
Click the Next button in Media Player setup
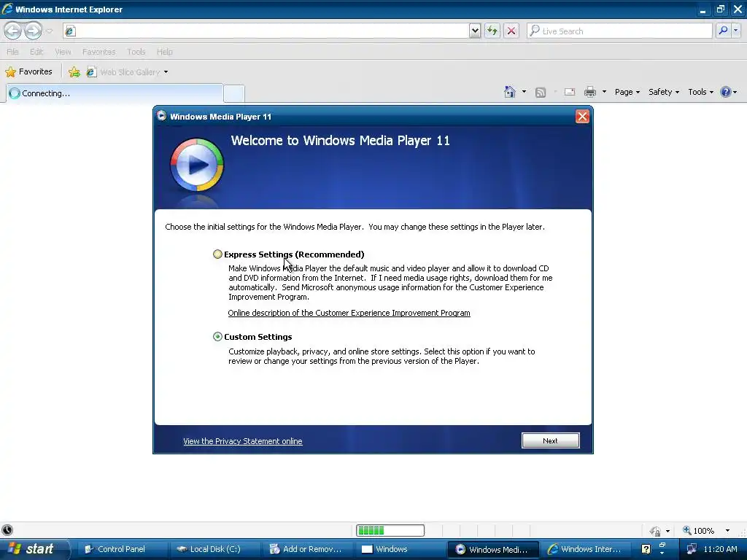point(550,440)
